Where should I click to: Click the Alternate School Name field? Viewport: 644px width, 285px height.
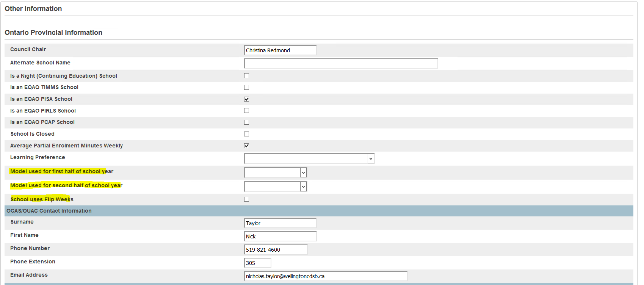(x=341, y=64)
